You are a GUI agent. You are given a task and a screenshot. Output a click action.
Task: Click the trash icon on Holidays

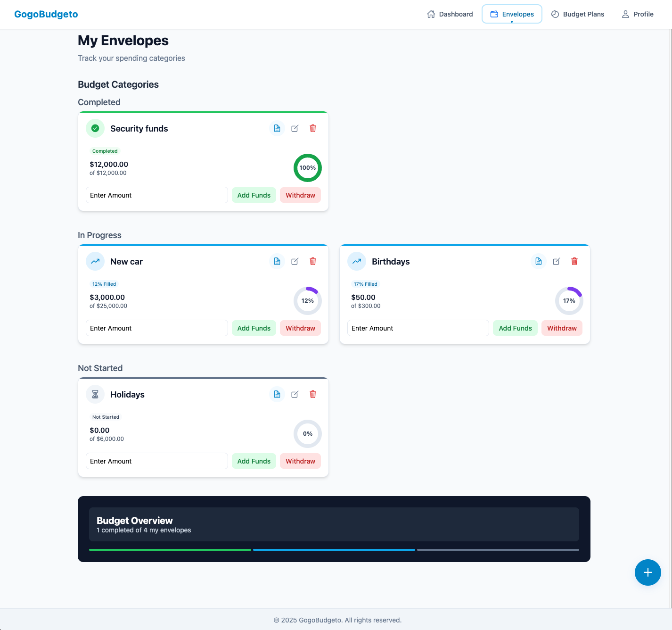pos(313,394)
